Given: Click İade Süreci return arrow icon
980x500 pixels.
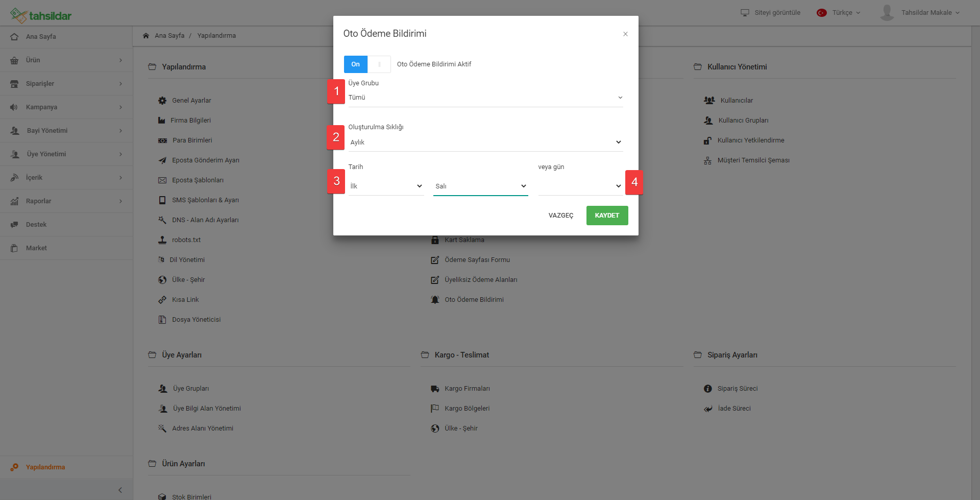Looking at the screenshot, I should [x=708, y=409].
